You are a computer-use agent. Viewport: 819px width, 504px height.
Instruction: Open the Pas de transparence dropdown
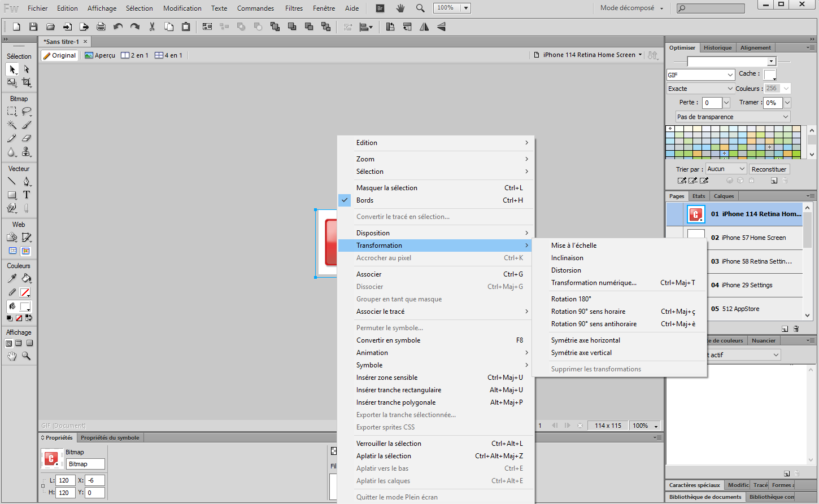732,116
